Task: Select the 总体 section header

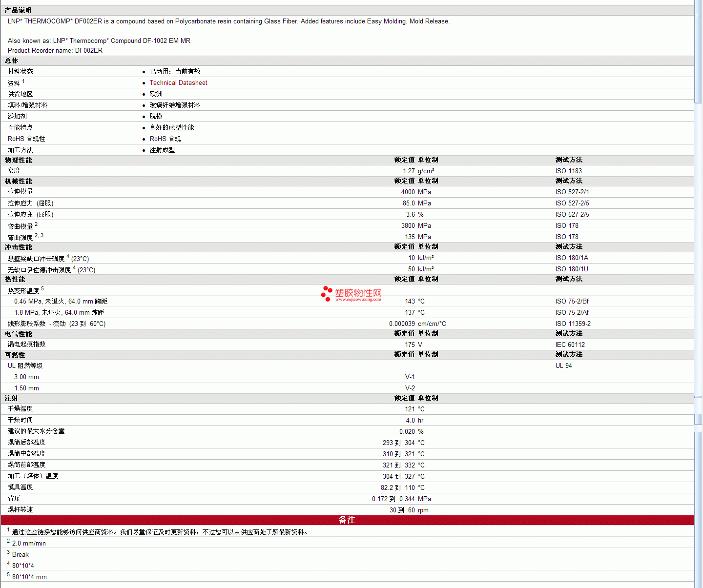Action: tap(11, 61)
